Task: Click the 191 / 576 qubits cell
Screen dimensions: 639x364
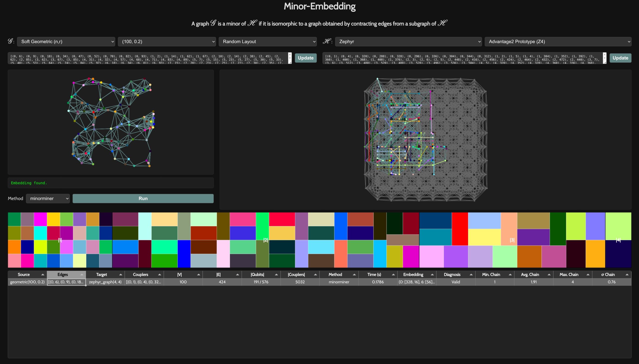Action: (x=261, y=282)
